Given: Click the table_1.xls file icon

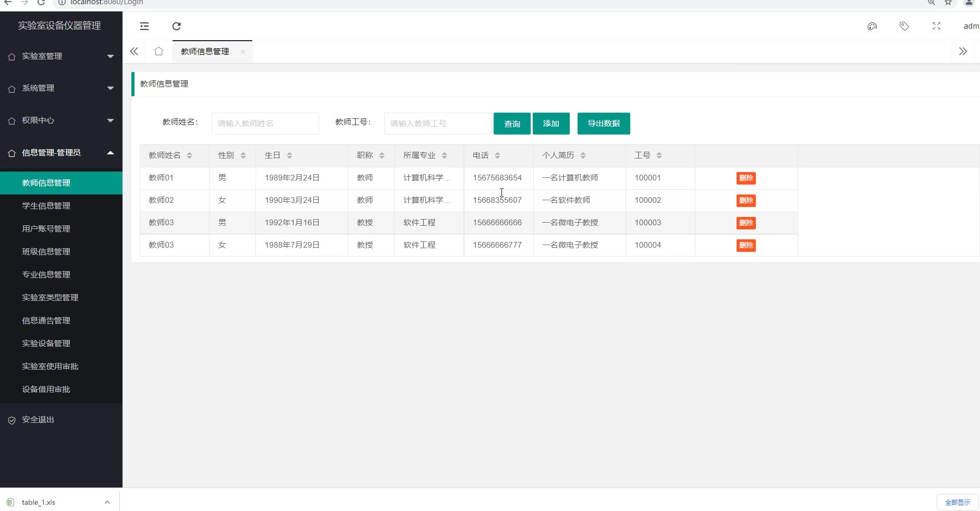Looking at the screenshot, I should point(10,502).
